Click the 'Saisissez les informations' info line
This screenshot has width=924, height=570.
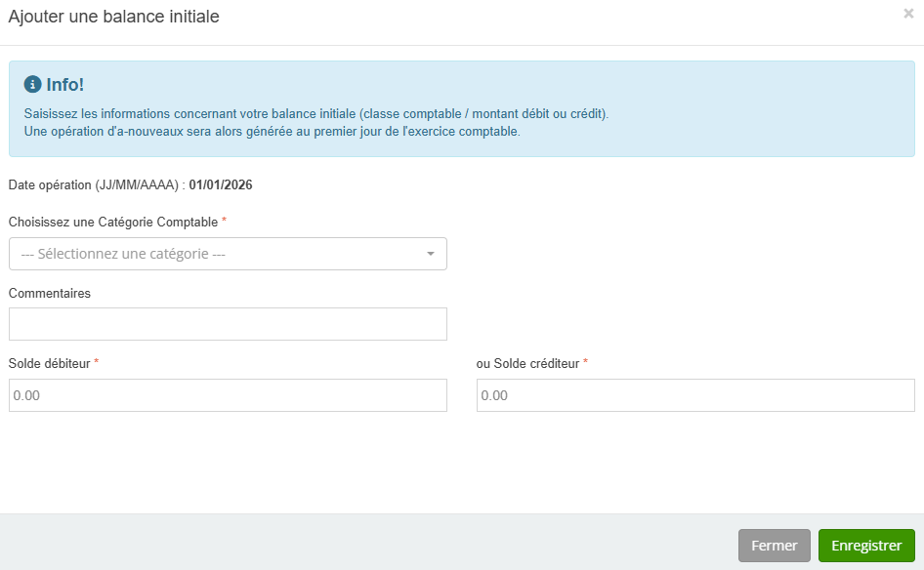click(x=315, y=113)
